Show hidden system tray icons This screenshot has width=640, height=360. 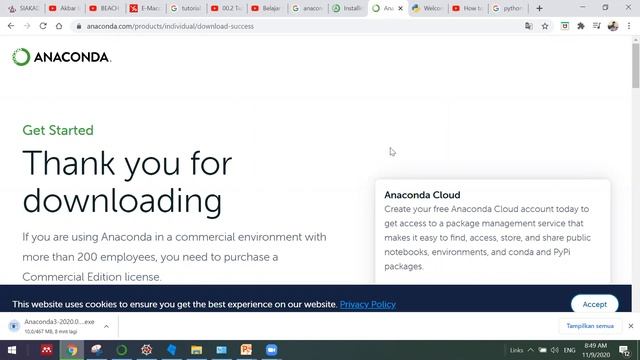tap(530, 350)
